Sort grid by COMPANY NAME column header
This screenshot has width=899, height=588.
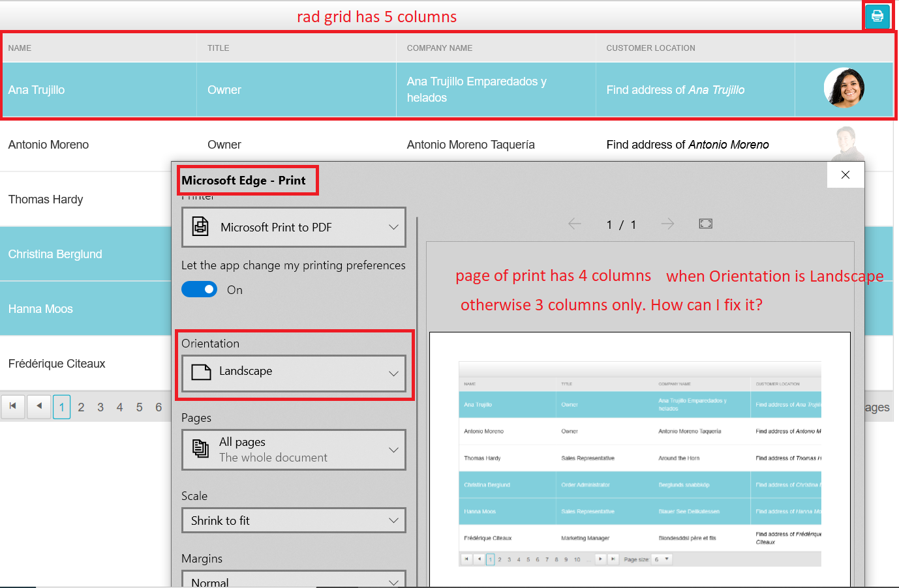440,48
